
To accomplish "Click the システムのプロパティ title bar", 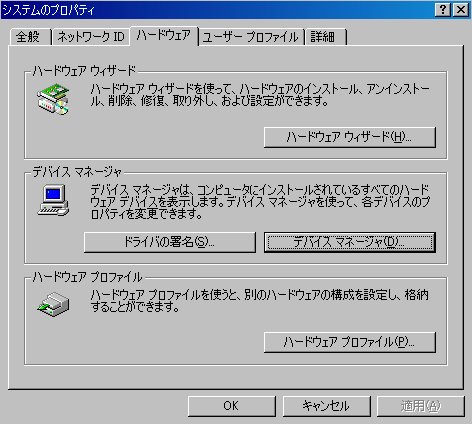I will (217, 9).
